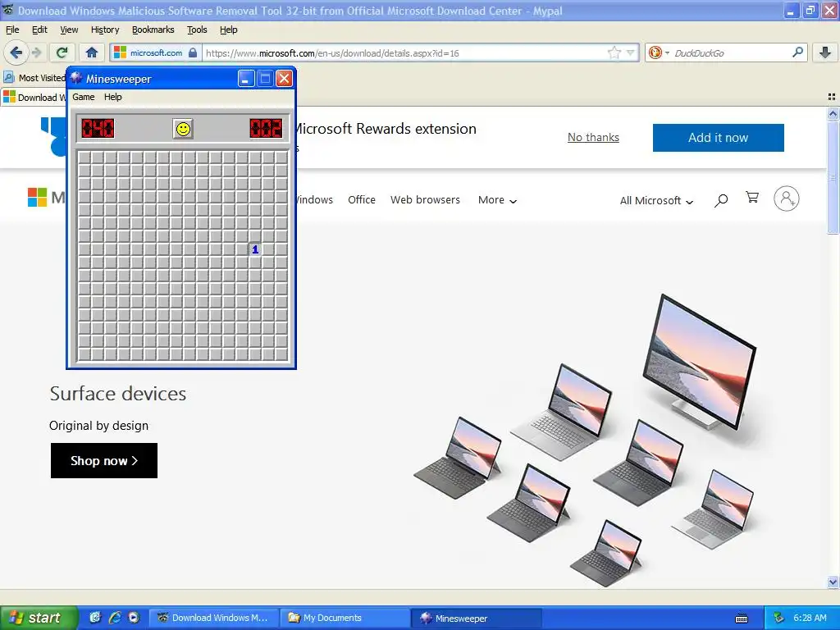Screen dimensions: 840x630
Task: Click the search magnifier in browser search box
Action: (x=797, y=52)
